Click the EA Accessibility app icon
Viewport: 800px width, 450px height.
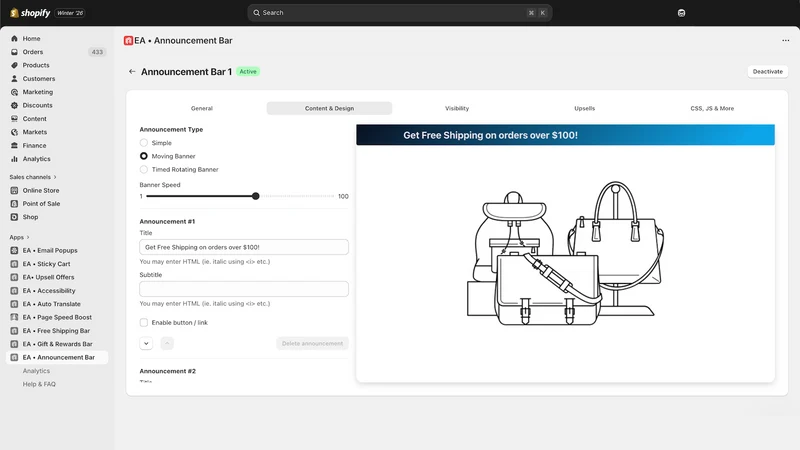pyautogui.click(x=14, y=291)
